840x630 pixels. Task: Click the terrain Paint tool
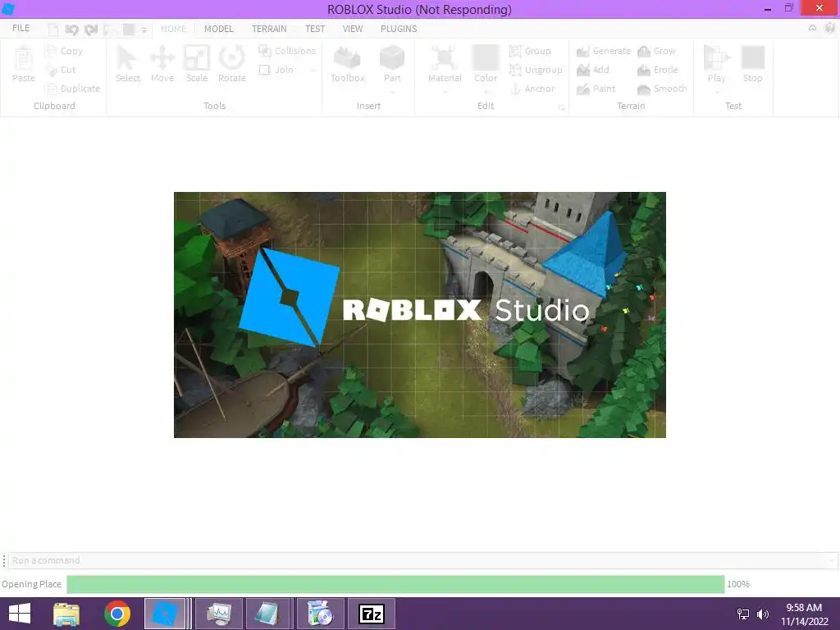(596, 89)
